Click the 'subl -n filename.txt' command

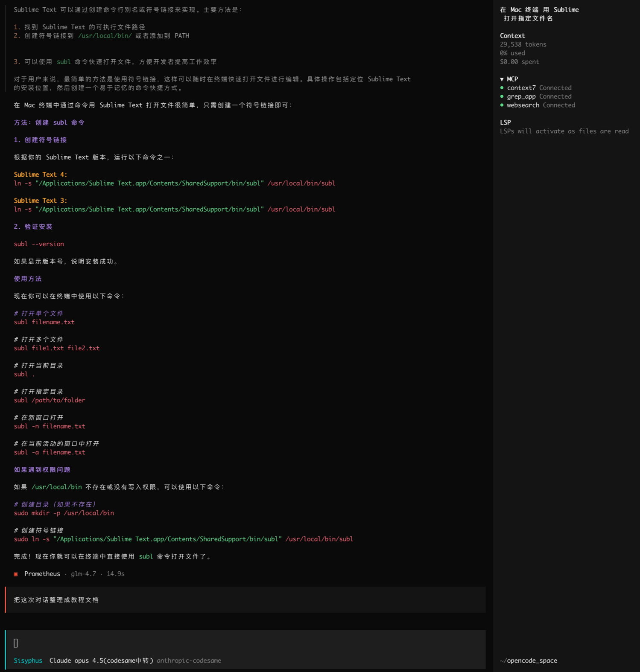tap(50, 426)
